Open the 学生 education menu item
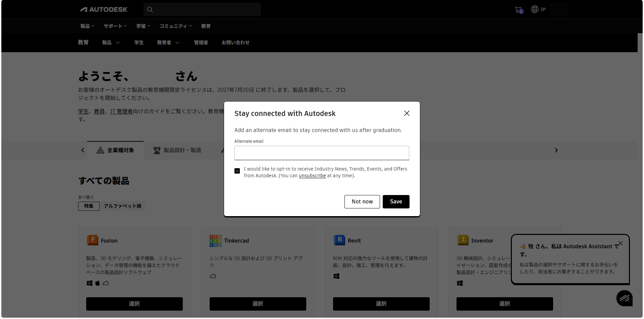The height and width of the screenshot is (319, 644). [139, 43]
